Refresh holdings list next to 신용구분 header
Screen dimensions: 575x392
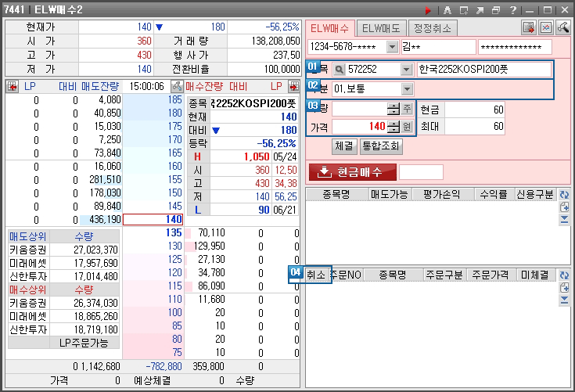[x=564, y=195]
